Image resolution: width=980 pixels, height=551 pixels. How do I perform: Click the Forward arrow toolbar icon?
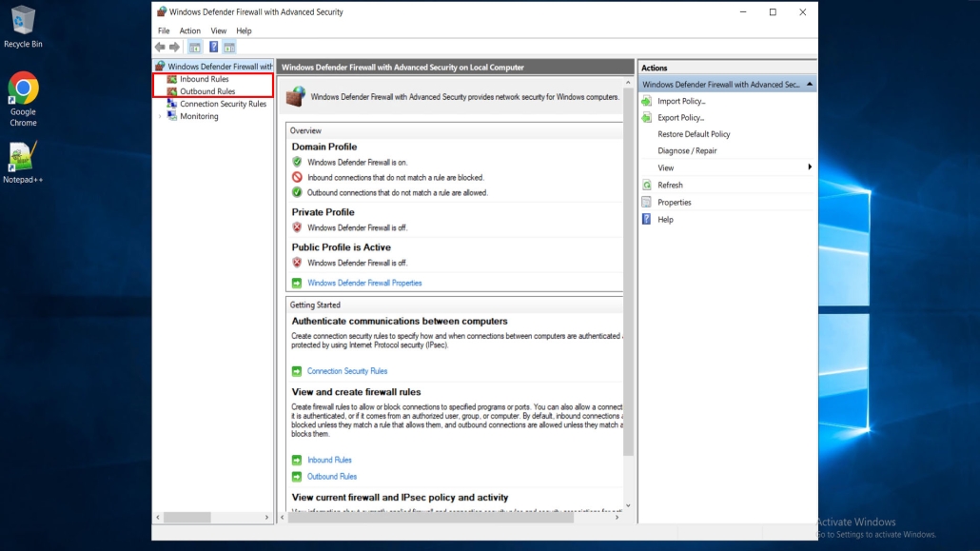point(174,47)
